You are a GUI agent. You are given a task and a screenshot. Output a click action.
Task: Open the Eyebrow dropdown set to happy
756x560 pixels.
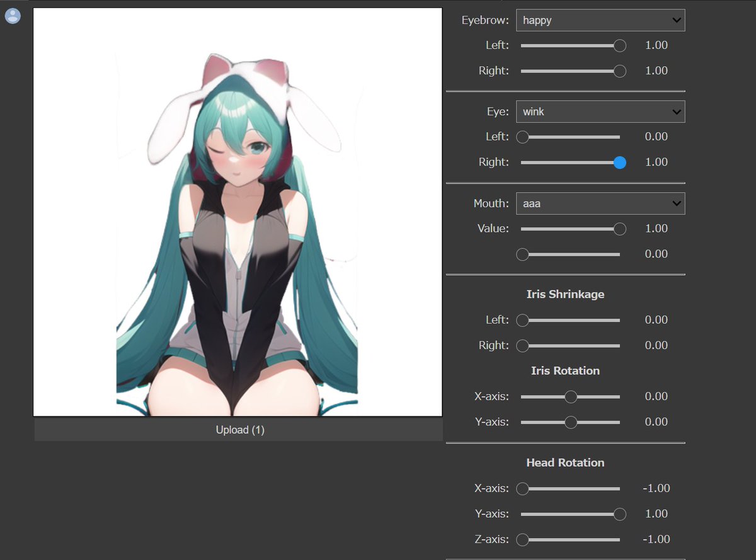click(x=600, y=20)
